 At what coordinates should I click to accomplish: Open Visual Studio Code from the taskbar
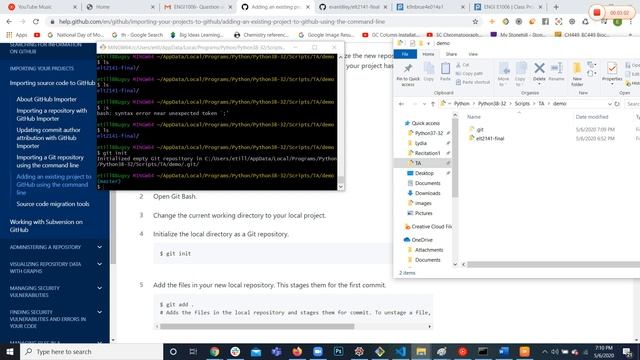[400, 351]
